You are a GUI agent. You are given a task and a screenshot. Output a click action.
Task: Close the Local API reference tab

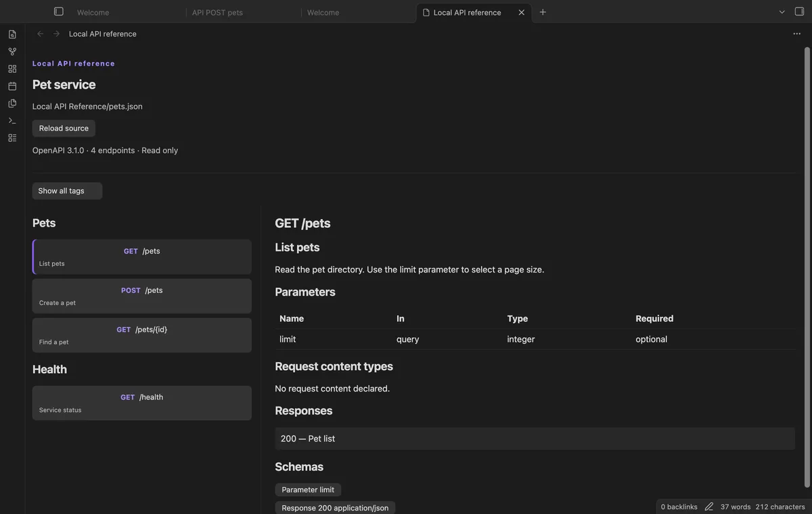coord(521,12)
